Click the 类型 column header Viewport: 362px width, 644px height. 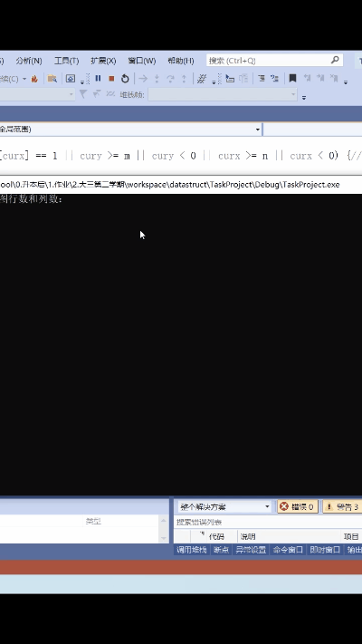click(x=93, y=521)
